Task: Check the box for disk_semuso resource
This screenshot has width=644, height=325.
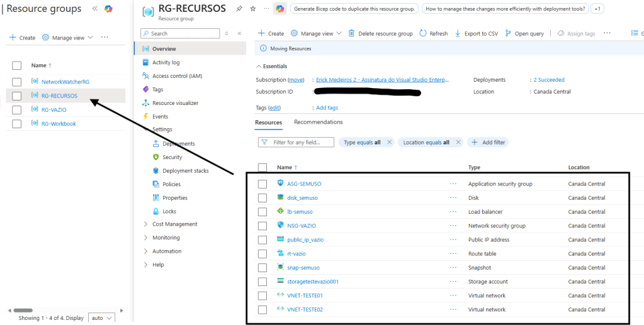Action: tap(263, 198)
